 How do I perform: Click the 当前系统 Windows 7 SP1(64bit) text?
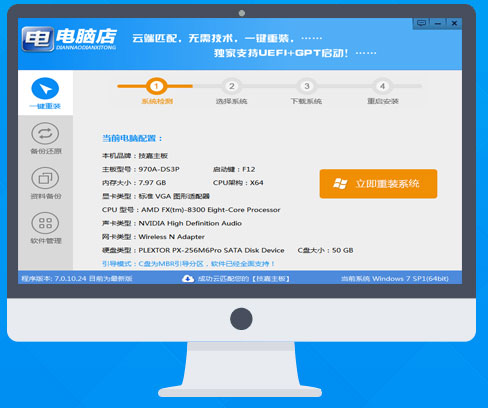pyautogui.click(x=395, y=278)
